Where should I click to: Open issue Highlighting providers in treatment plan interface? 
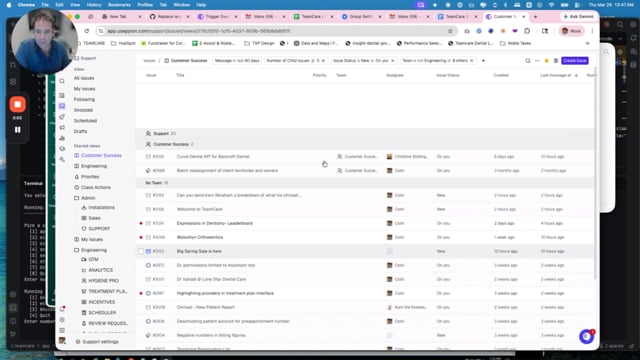(225, 293)
